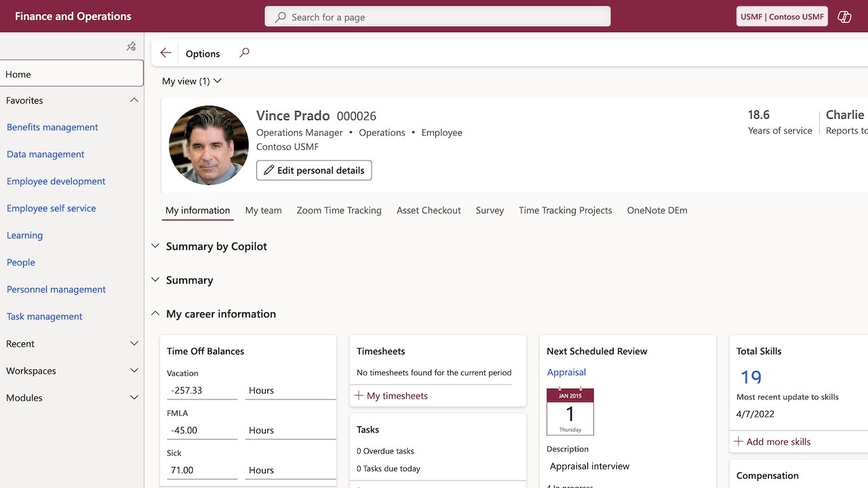The height and width of the screenshot is (488, 868).
Task: Click the search magnifier beside Options
Action: (244, 53)
